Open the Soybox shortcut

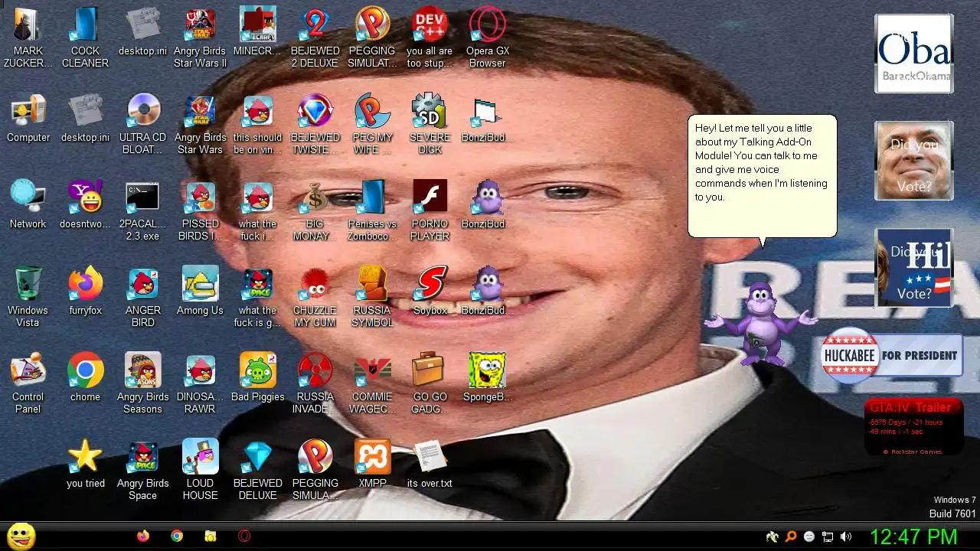[x=430, y=292]
